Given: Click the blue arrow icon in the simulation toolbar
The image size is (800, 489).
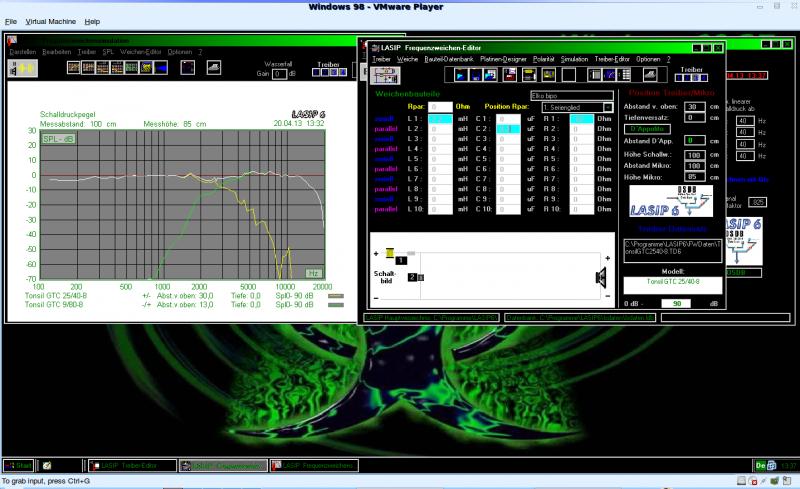Looking at the screenshot, I should tap(161, 67).
